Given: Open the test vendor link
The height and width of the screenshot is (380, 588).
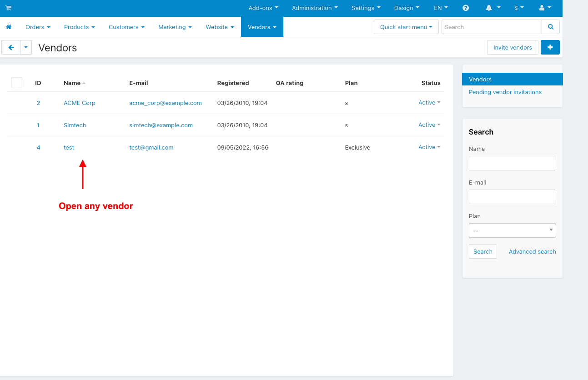Looking at the screenshot, I should [69, 148].
